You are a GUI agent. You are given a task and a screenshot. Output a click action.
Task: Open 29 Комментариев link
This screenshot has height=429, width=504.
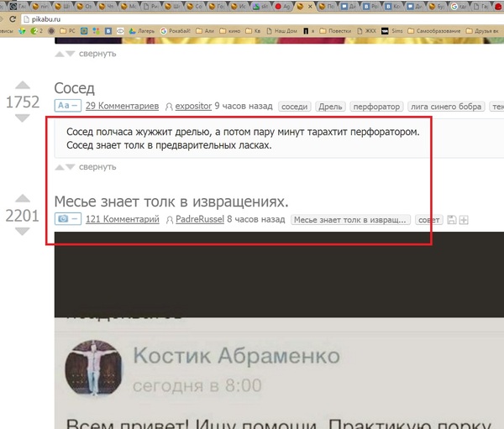[x=122, y=106]
